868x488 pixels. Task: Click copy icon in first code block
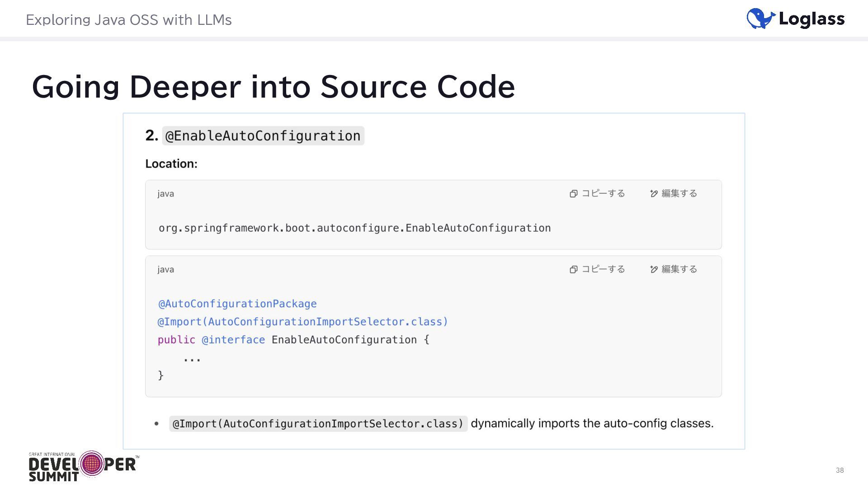(573, 194)
